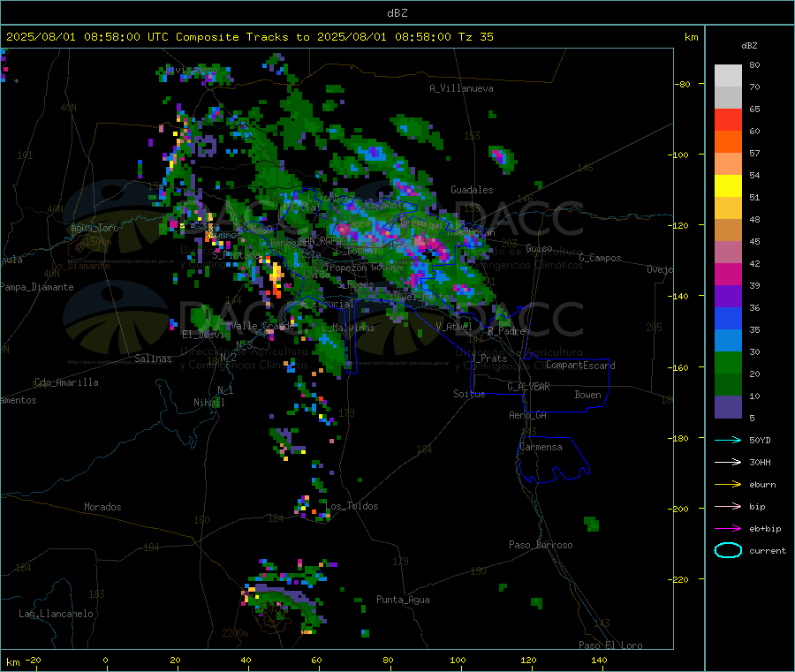Select the royal blue swatch in dBZ scale
795x672 pixels.
tap(728, 318)
